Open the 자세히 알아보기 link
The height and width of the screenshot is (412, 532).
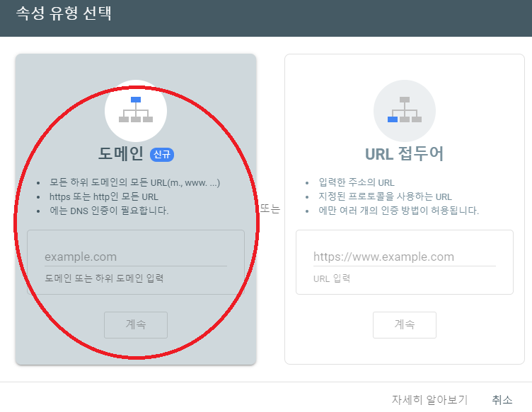tap(429, 400)
